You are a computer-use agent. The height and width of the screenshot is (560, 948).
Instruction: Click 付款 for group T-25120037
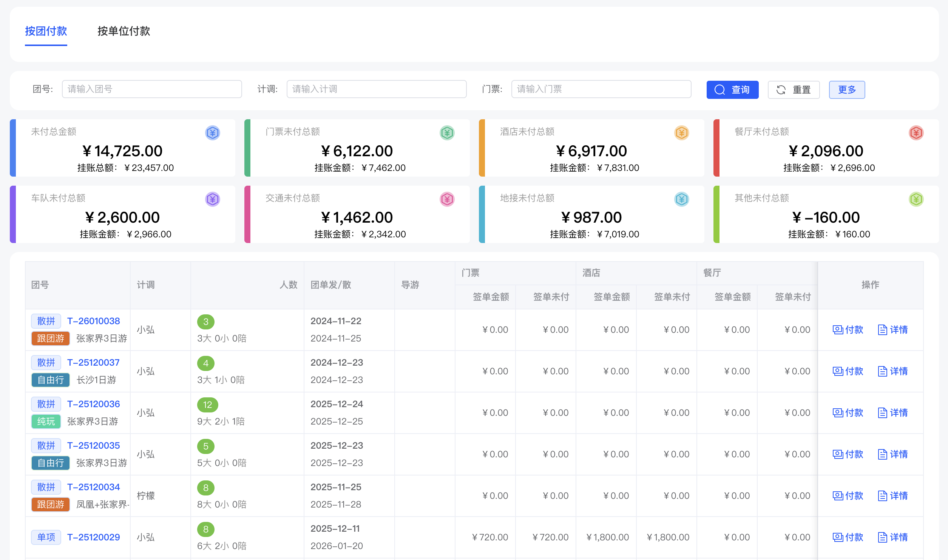click(x=848, y=371)
